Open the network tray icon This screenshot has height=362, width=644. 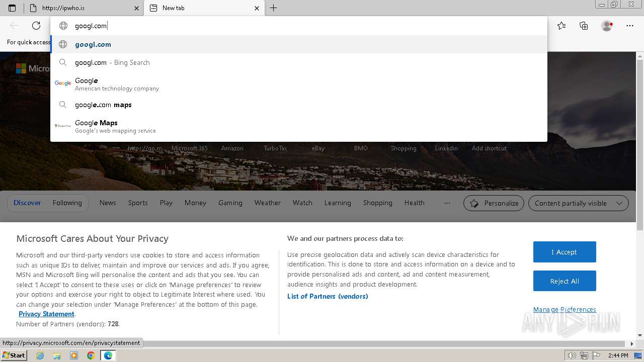point(584,355)
